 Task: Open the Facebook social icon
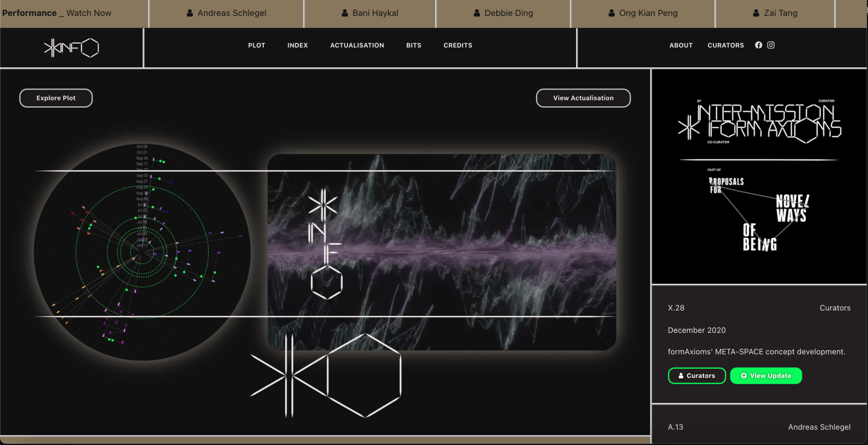point(759,45)
